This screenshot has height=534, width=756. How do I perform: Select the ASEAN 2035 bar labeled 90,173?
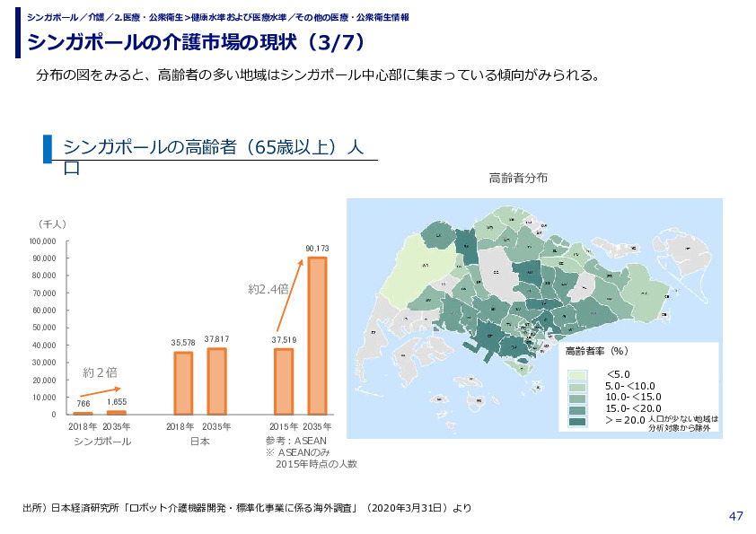pyautogui.click(x=317, y=336)
